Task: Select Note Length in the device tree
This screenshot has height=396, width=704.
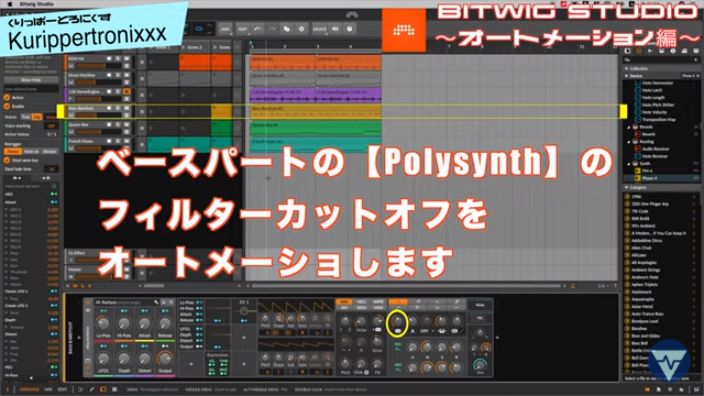Action: tap(653, 97)
